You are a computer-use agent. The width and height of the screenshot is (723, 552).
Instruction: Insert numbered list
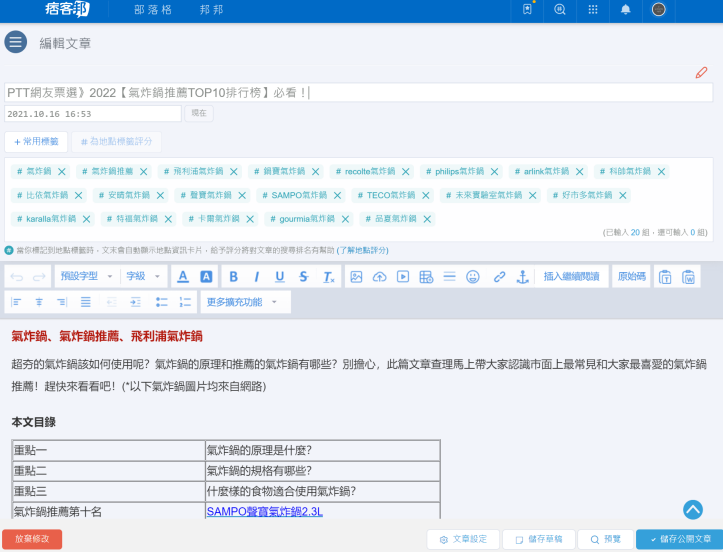coord(185,302)
